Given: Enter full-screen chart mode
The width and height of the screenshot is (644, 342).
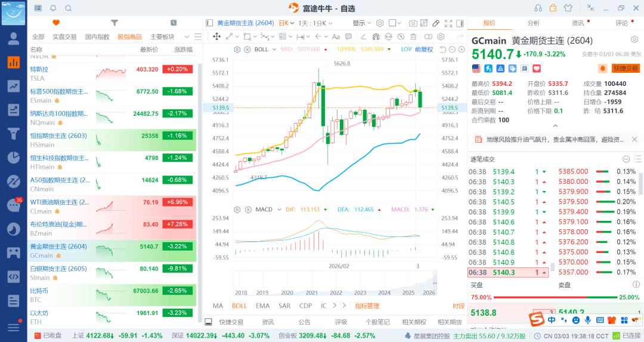Looking at the screenshot, I should point(448,23).
